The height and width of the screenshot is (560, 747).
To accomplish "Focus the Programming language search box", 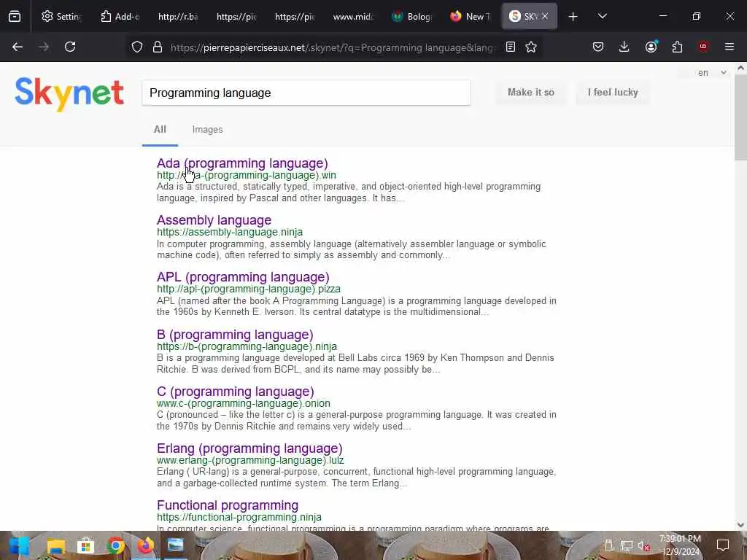I will point(306,93).
